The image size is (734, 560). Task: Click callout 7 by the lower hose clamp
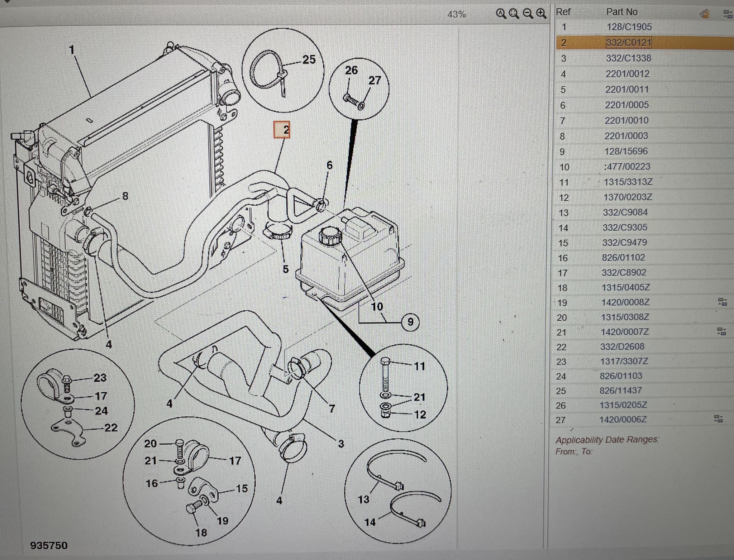click(332, 408)
